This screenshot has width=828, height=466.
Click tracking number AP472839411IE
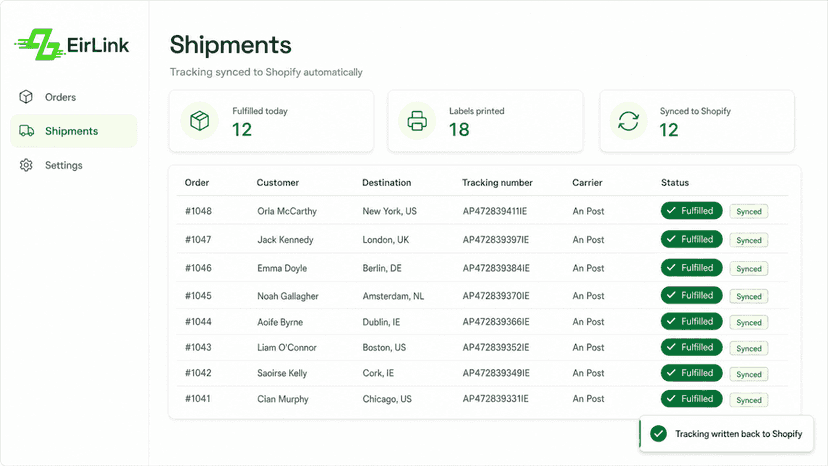[x=495, y=211]
